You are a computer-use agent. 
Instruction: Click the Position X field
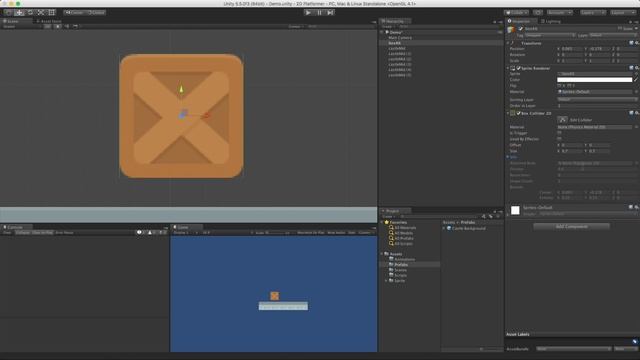tap(572, 49)
